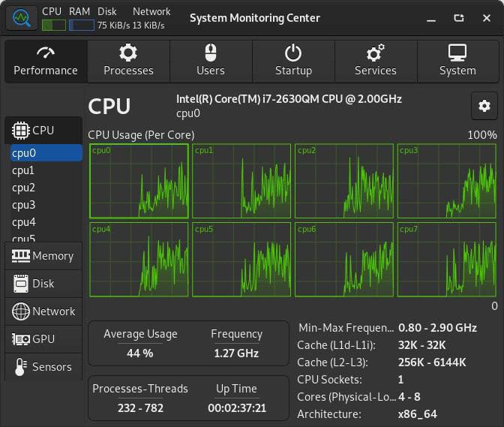Click the Sensors thermometer icon

click(x=20, y=367)
